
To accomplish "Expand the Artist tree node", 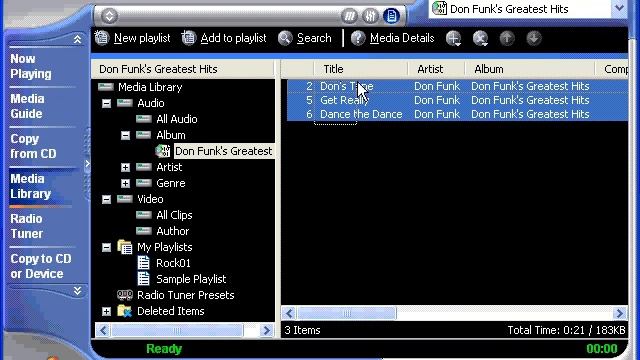I will pyautogui.click(x=125, y=167).
